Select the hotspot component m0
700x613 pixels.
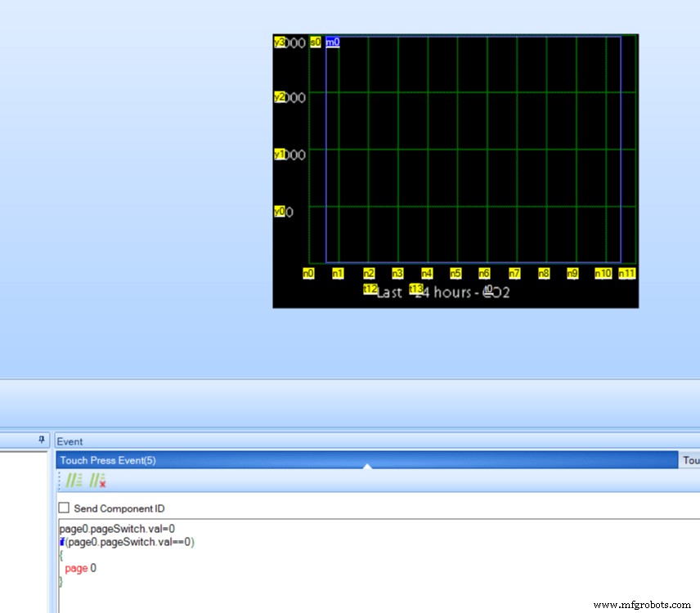(x=331, y=41)
